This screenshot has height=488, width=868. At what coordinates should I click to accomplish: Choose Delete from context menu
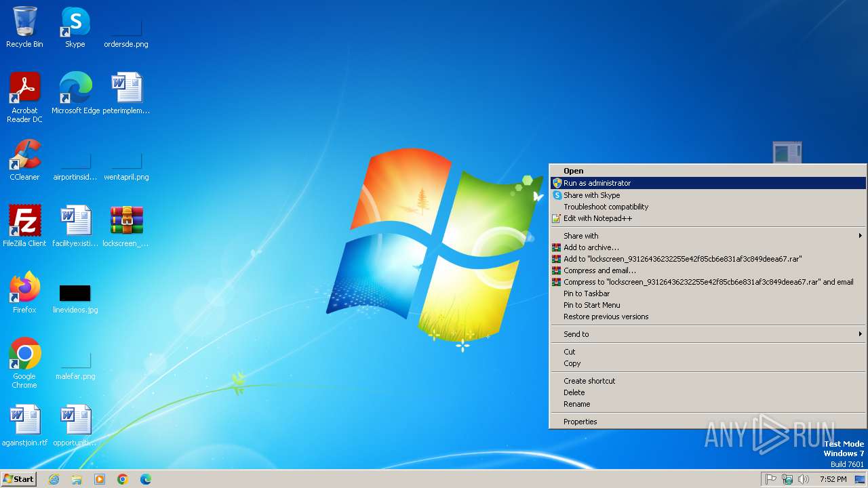pos(707,392)
